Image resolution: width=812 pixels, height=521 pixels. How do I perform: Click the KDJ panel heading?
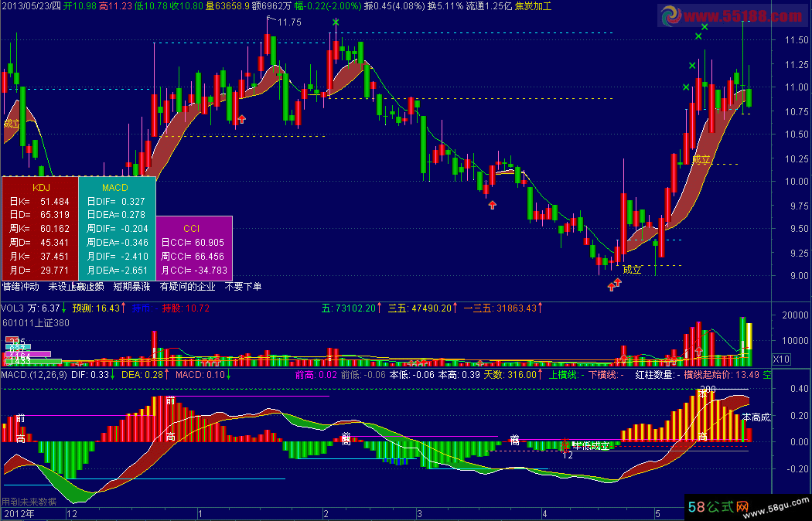tap(42, 187)
